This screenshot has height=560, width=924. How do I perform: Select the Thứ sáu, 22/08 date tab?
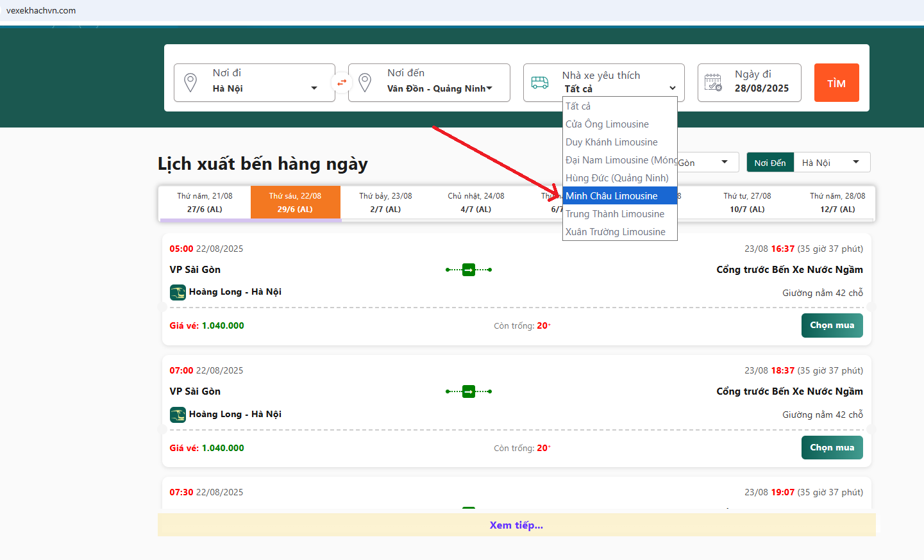(296, 202)
